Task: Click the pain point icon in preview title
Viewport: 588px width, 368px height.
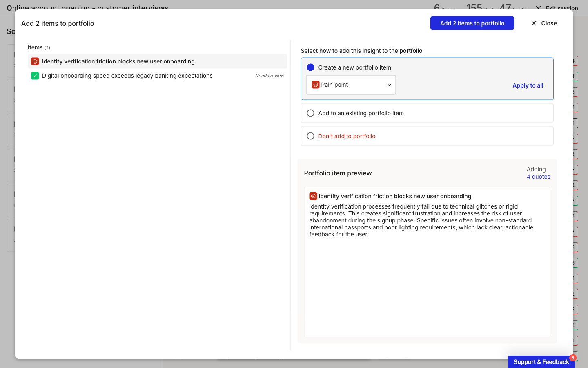Action: pyautogui.click(x=313, y=196)
